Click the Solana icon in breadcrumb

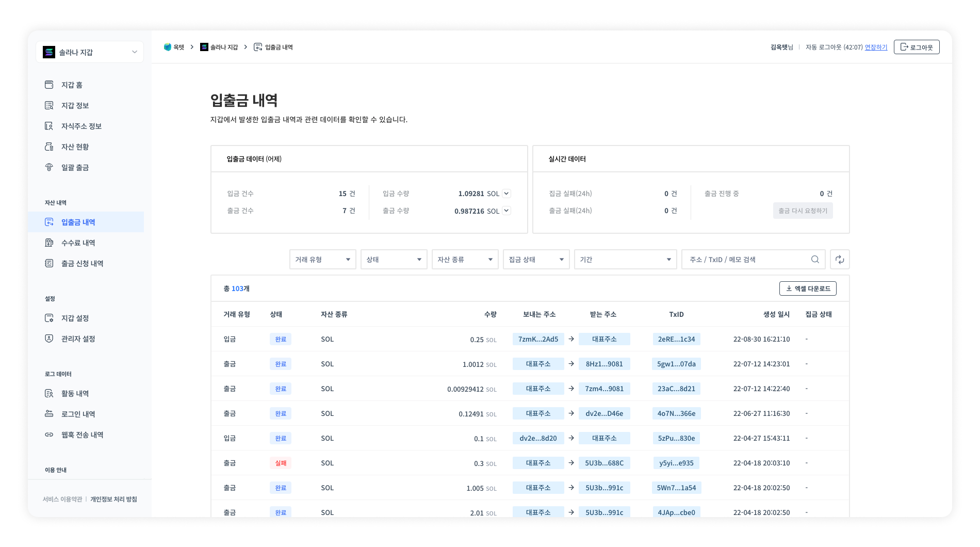(204, 47)
